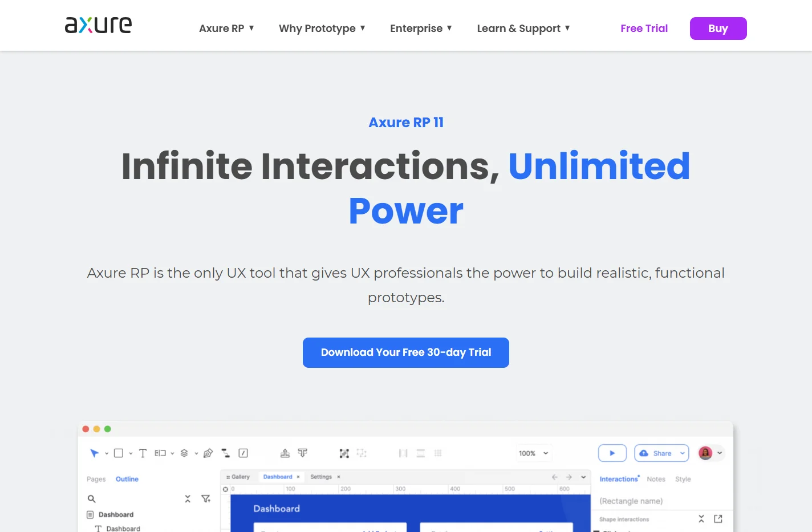Viewport: 812px width, 532px height.
Task: Switch to the Pages tab
Action: (96, 479)
